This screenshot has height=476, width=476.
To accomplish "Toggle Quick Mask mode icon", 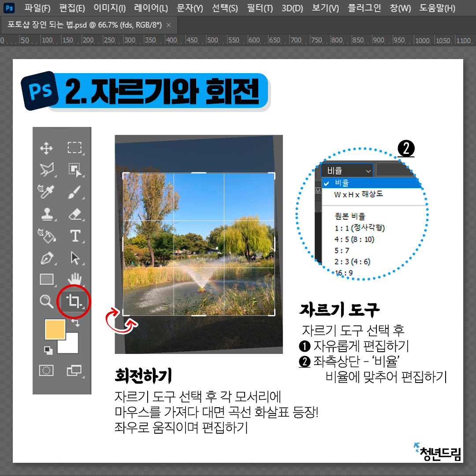I will (x=46, y=371).
